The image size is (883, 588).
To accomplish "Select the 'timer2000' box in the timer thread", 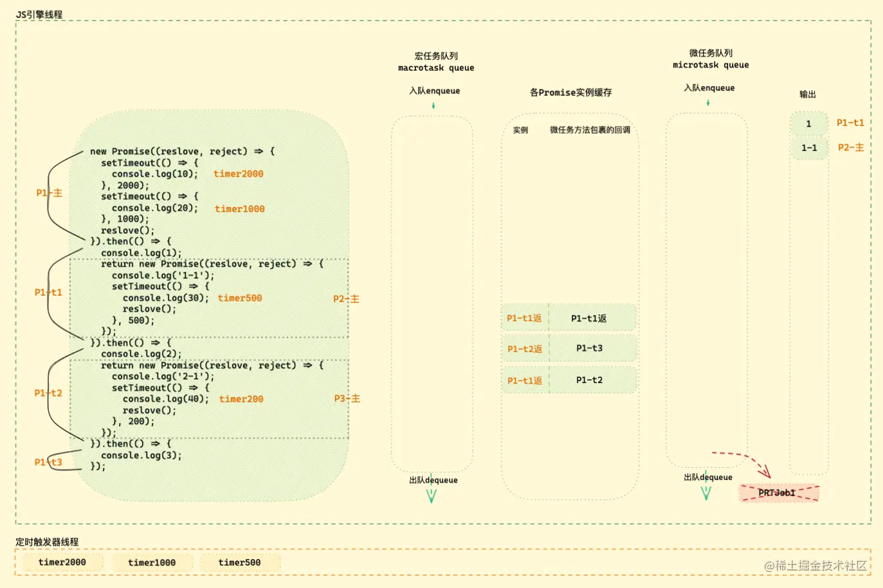I will click(62, 562).
